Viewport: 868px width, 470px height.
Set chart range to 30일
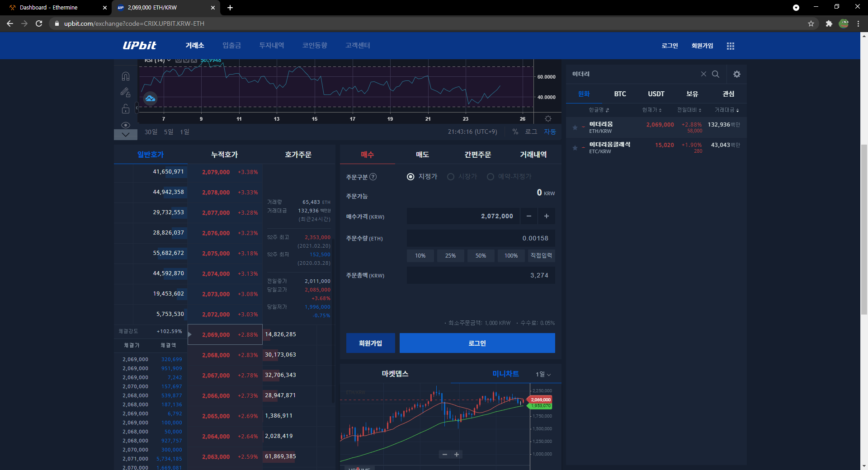[x=151, y=132]
